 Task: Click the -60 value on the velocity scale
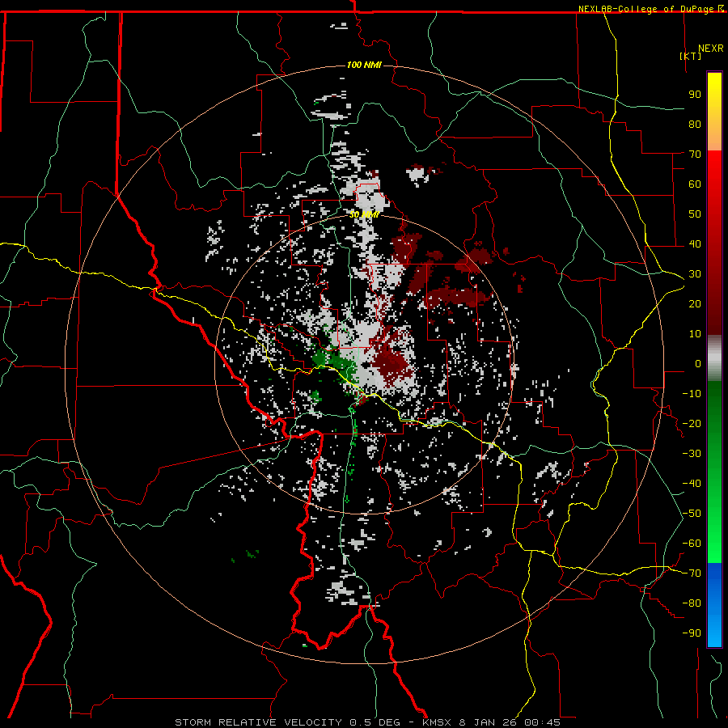pyautogui.click(x=692, y=544)
